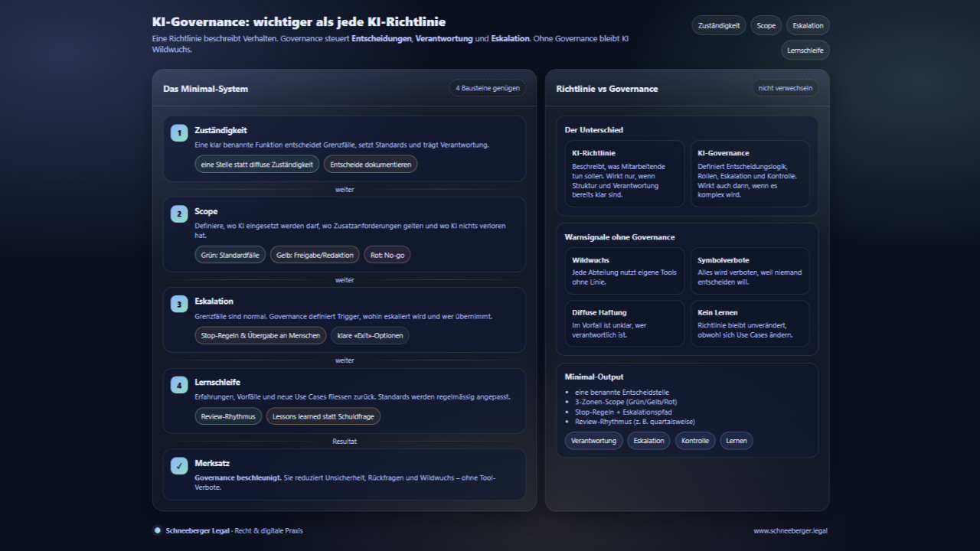The height and width of the screenshot is (551, 980).
Task: Click the 'Zuständigkeit' heading of step 1
Action: (x=220, y=130)
